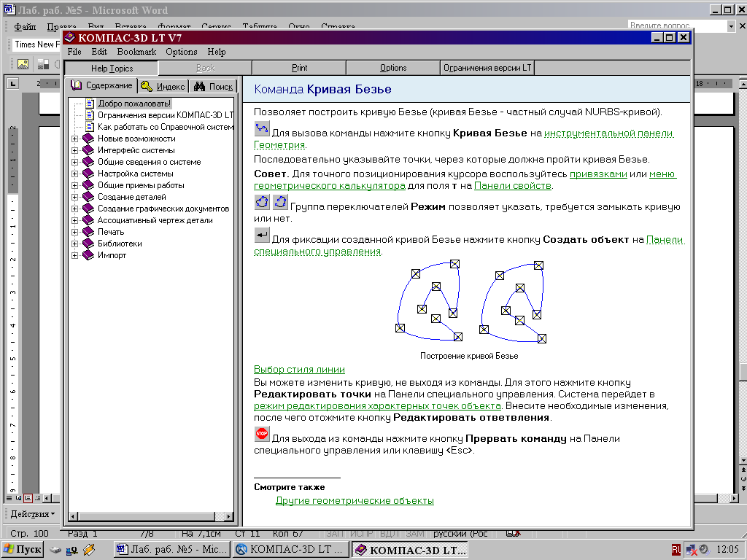The width and height of the screenshot is (747, 560).
Task: Expand the Новые возможности tree node
Action: coord(75,139)
